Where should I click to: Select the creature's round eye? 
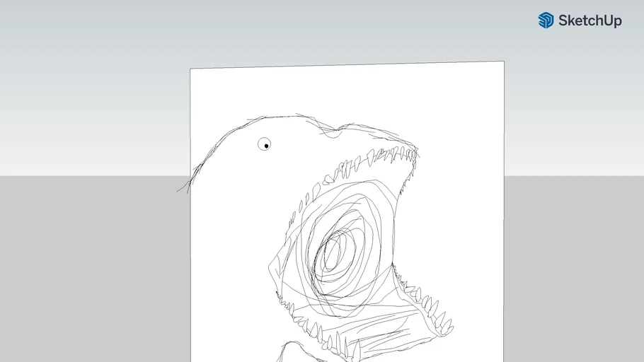point(265,144)
